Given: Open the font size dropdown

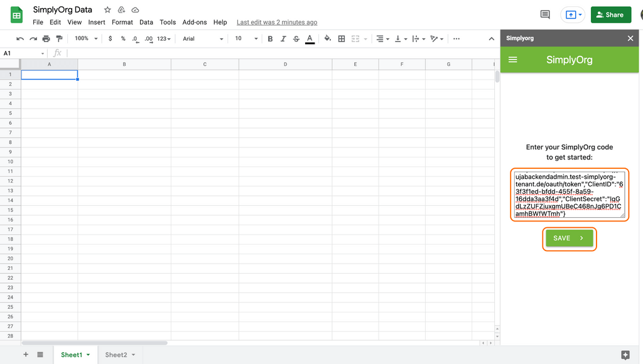Looking at the screenshot, I should pos(246,38).
